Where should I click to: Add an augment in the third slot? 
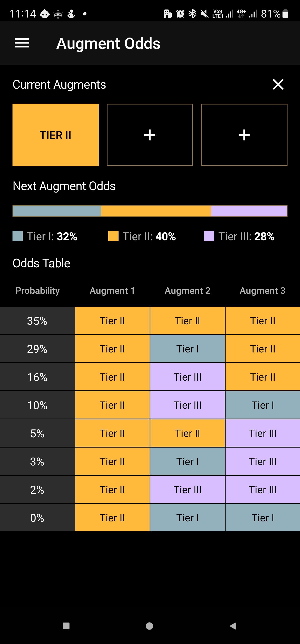tap(244, 135)
